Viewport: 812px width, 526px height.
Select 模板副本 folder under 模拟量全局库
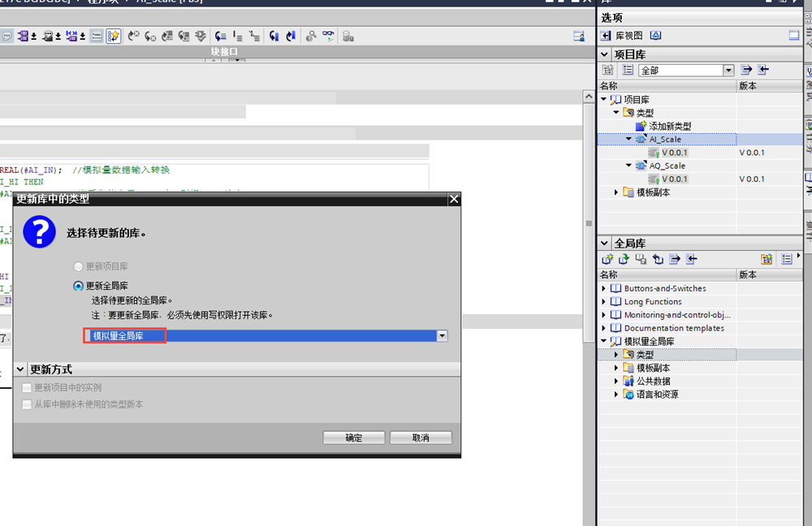tap(653, 368)
